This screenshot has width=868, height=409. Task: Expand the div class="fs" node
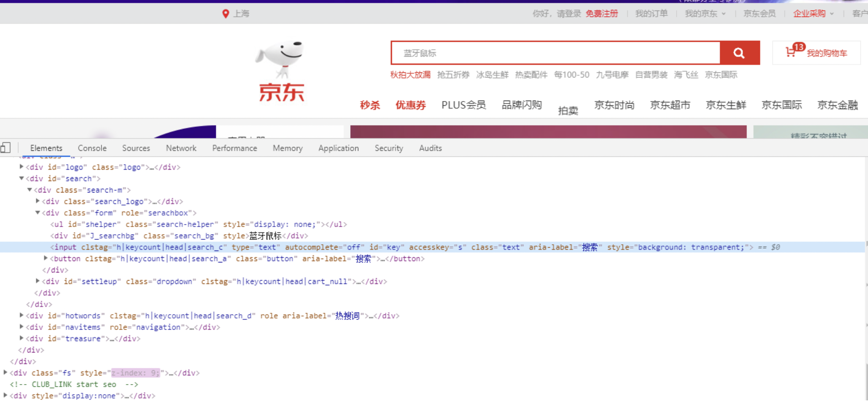coord(5,372)
